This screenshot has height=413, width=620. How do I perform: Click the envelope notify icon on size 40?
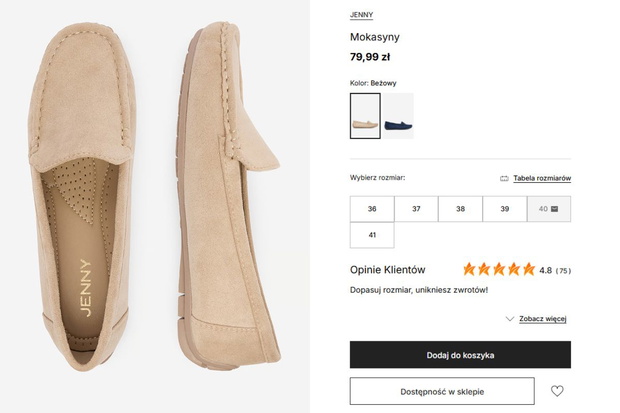tap(554, 209)
